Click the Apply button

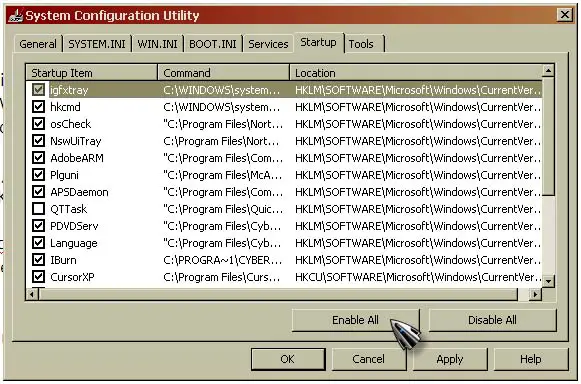point(450,359)
